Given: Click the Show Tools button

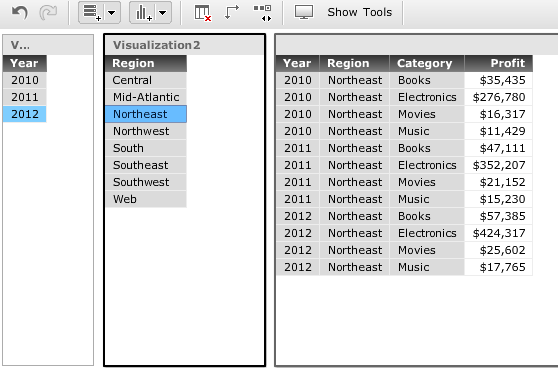Looking at the screenshot, I should [359, 12].
